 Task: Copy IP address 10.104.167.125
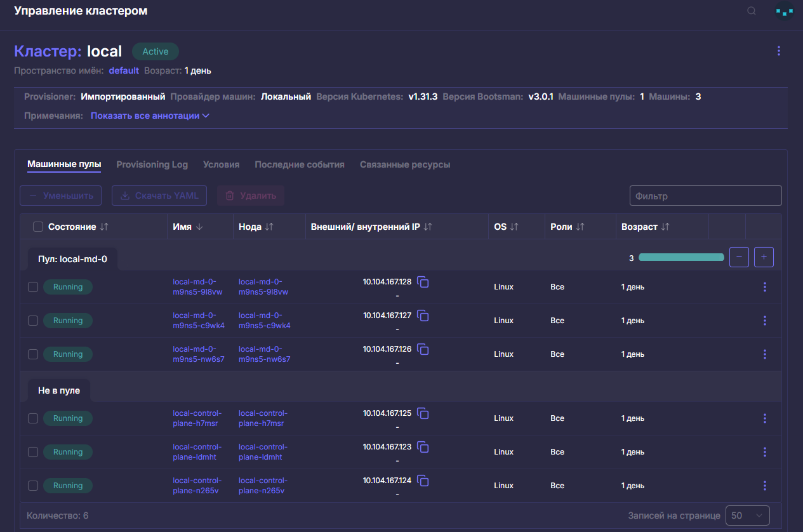(423, 413)
